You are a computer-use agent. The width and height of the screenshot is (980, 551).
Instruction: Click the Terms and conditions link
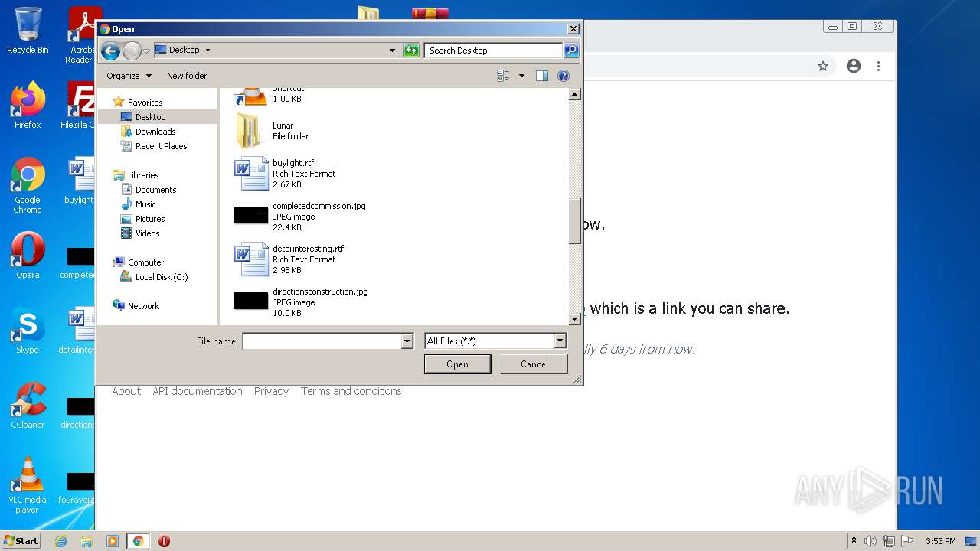click(351, 391)
